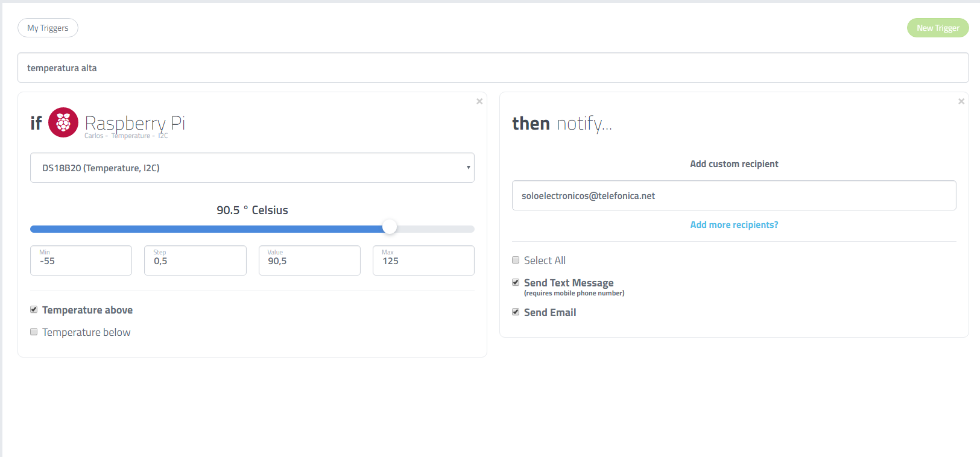Close the 'if' condition card
Image resolution: width=980 pixels, height=457 pixels.
click(479, 101)
